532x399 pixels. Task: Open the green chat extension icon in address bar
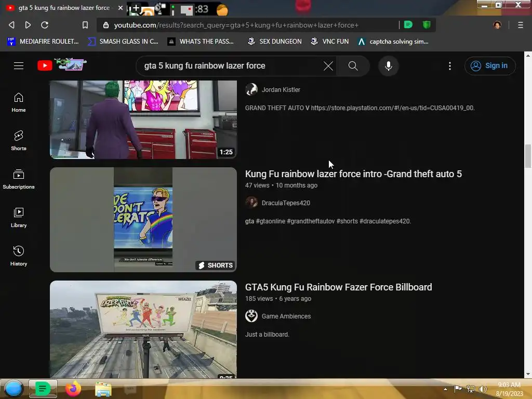[x=408, y=24]
